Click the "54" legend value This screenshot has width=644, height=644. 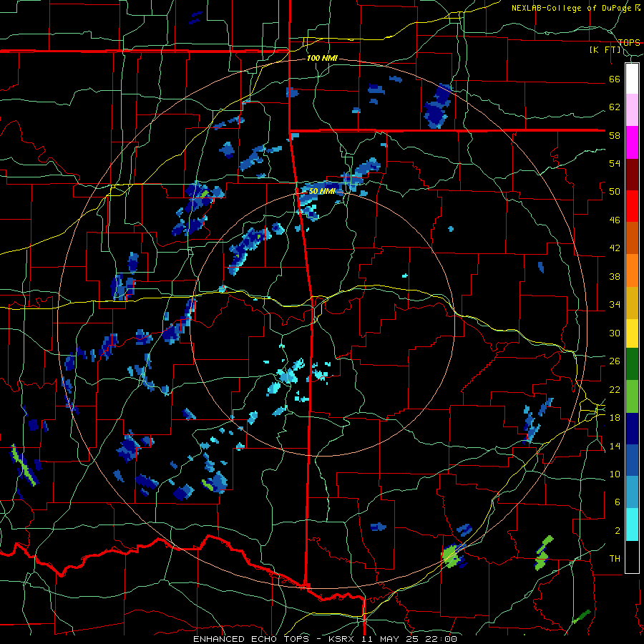coord(615,163)
